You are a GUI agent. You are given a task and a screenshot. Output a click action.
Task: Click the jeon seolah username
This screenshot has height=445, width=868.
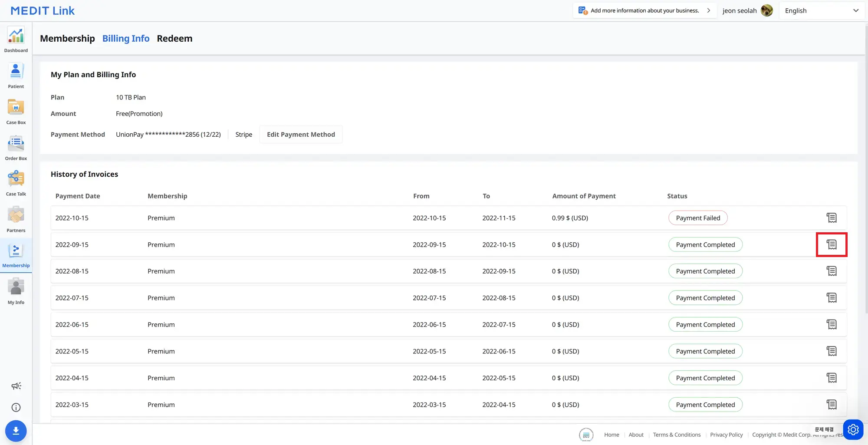[x=739, y=10]
